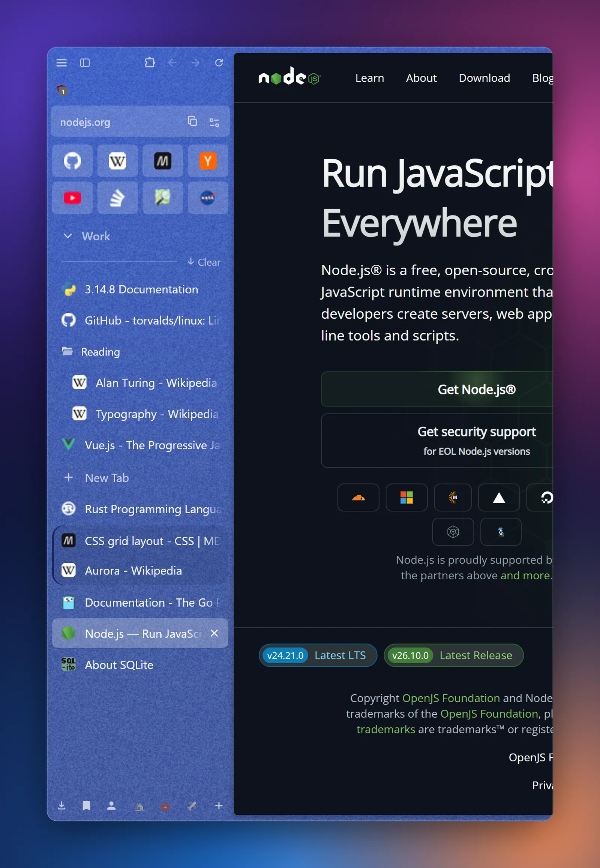
Task: Open the Download navigation link
Action: (x=484, y=78)
